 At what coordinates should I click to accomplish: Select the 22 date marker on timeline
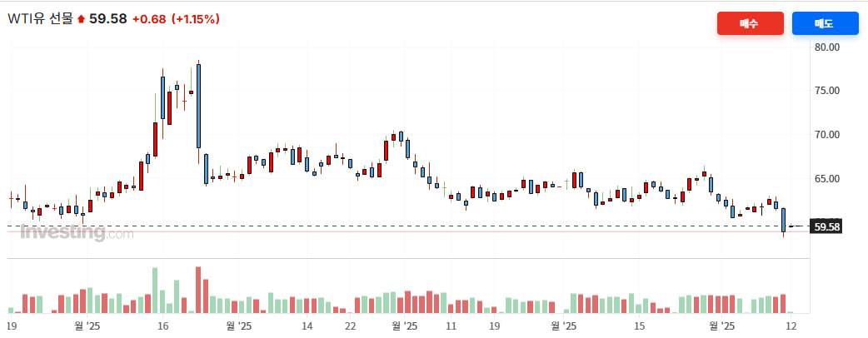(351, 326)
